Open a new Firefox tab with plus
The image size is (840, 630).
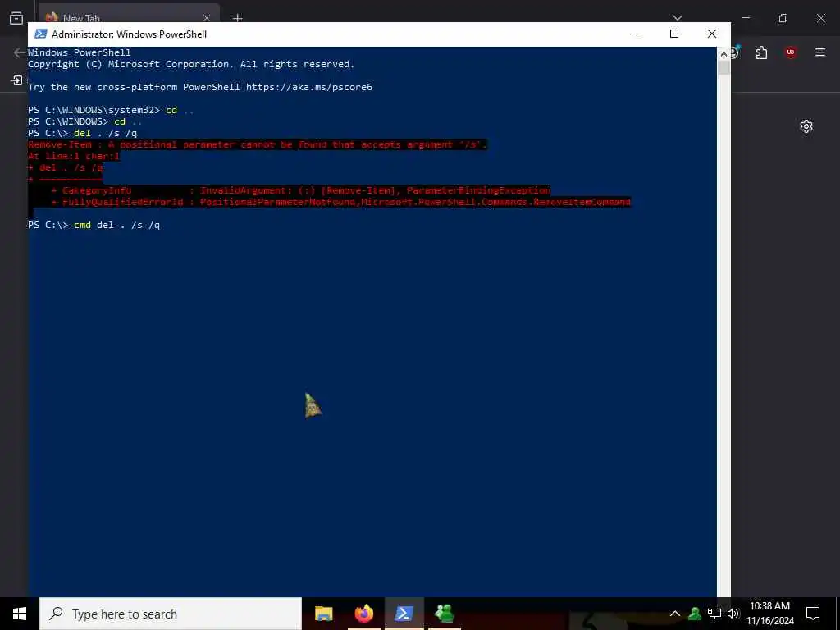237,18
